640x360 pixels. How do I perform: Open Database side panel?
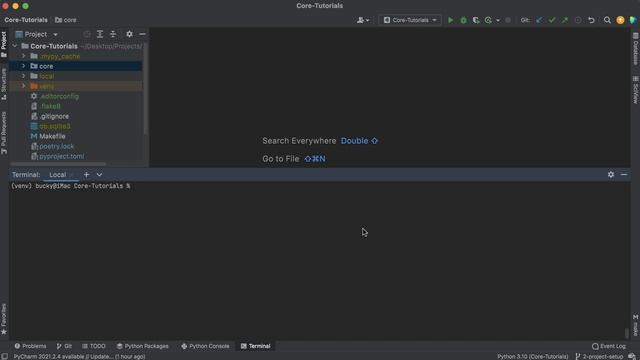point(636,49)
